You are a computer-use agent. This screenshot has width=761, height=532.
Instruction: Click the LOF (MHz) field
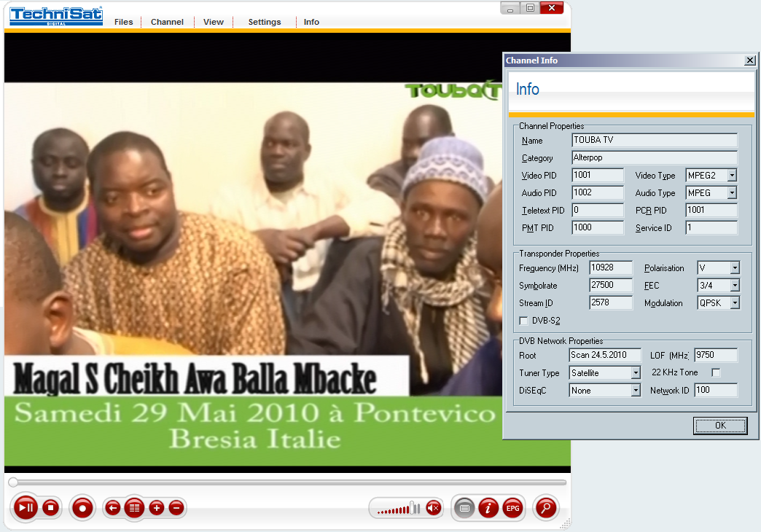point(716,356)
